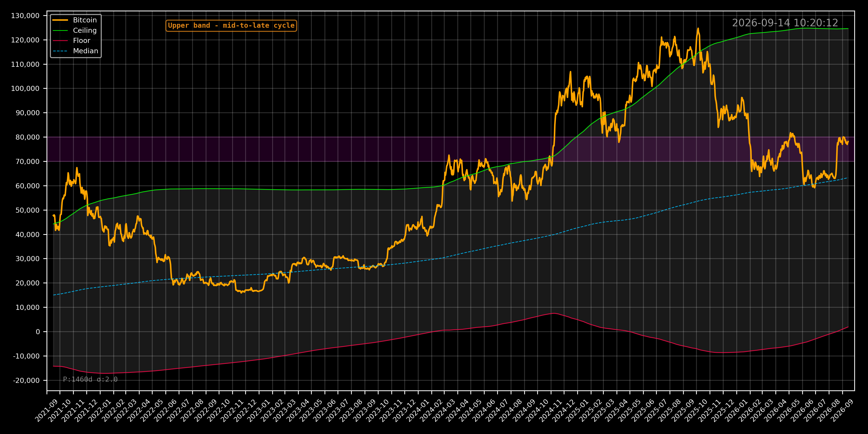
Task: Click the timestamp 2026-09-14 10:20:12
Action: (x=785, y=23)
